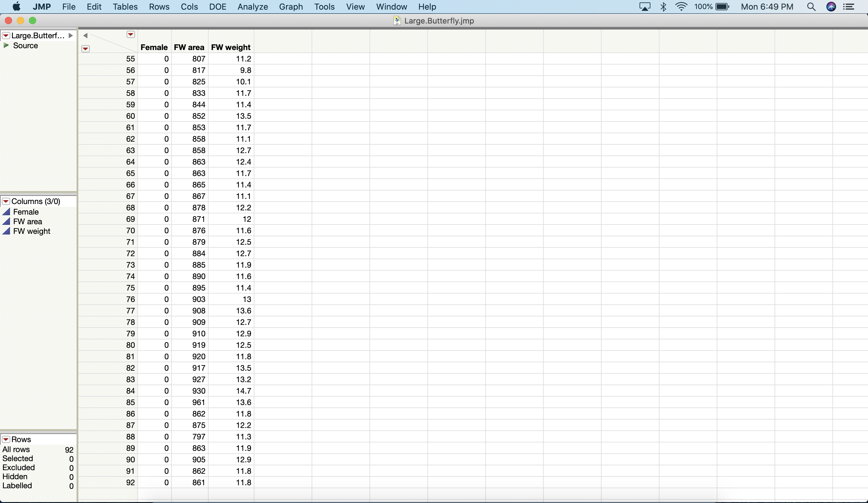Expand the gray arrow next to the Large.Butterfly name
The height and width of the screenshot is (503, 868).
click(71, 36)
